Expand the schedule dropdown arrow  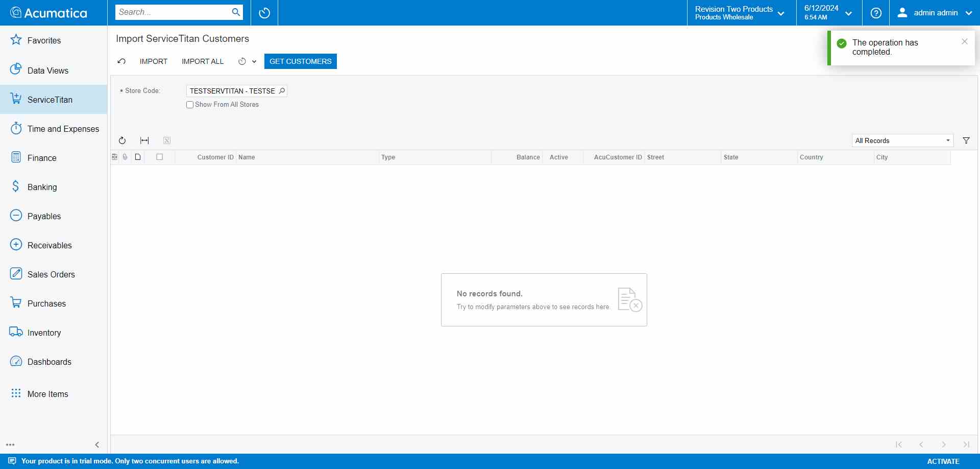point(254,62)
